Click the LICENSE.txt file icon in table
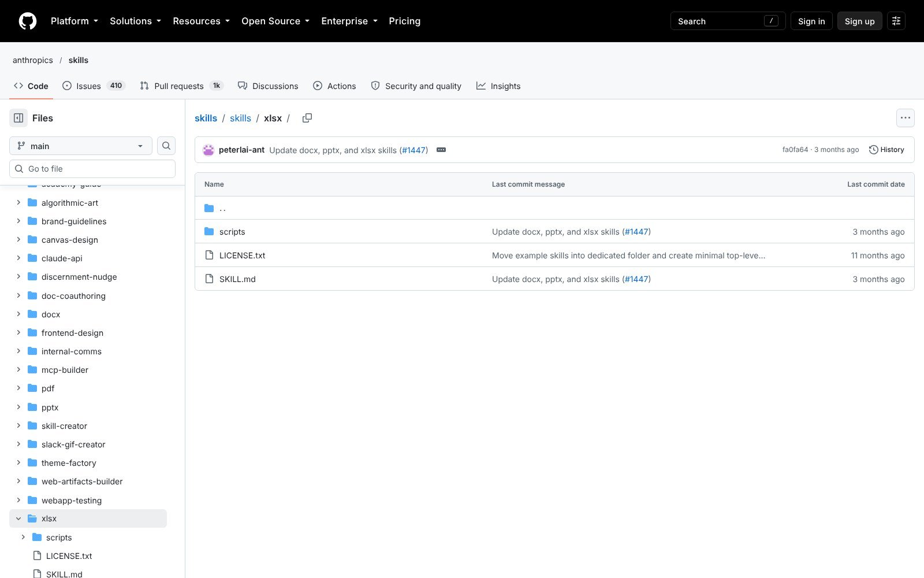 (x=209, y=255)
